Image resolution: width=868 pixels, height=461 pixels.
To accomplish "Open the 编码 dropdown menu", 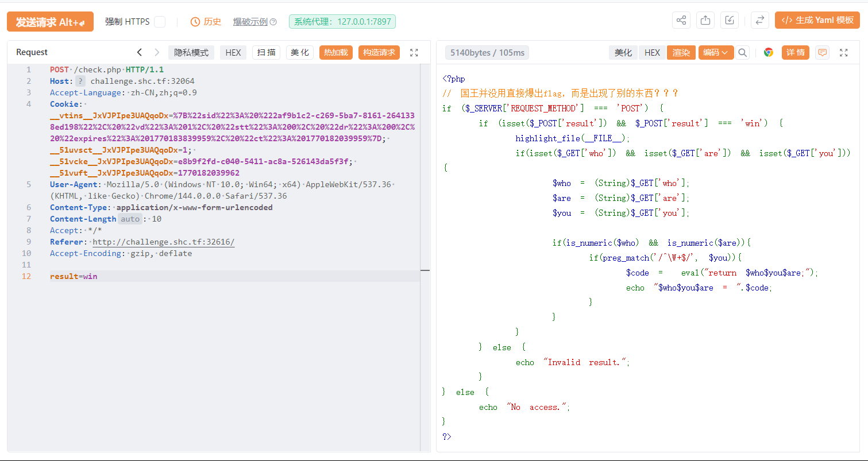I will 715,53.
